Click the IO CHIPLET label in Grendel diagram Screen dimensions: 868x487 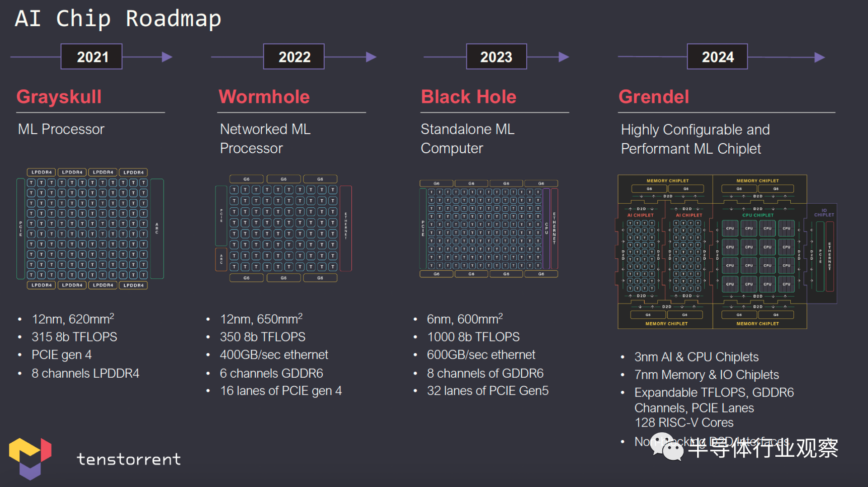(824, 212)
